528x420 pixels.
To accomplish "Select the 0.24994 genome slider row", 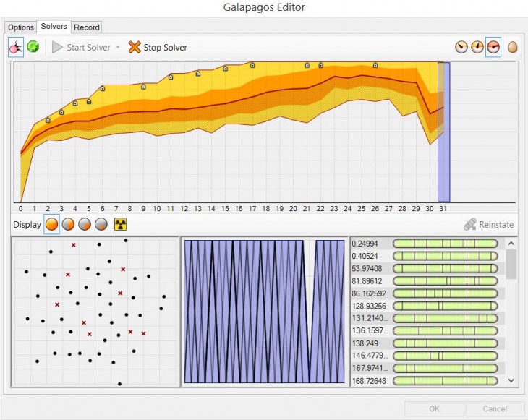I will tap(427, 244).
